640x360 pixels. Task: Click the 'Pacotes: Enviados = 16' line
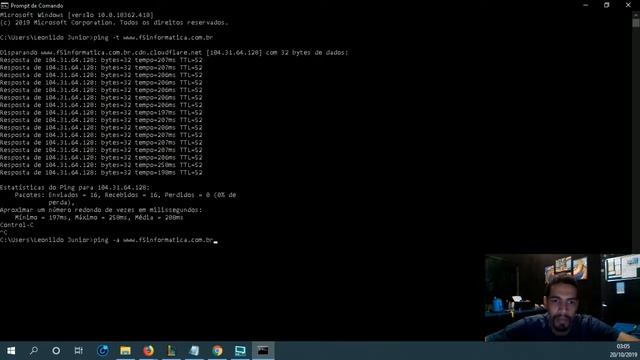click(125, 195)
